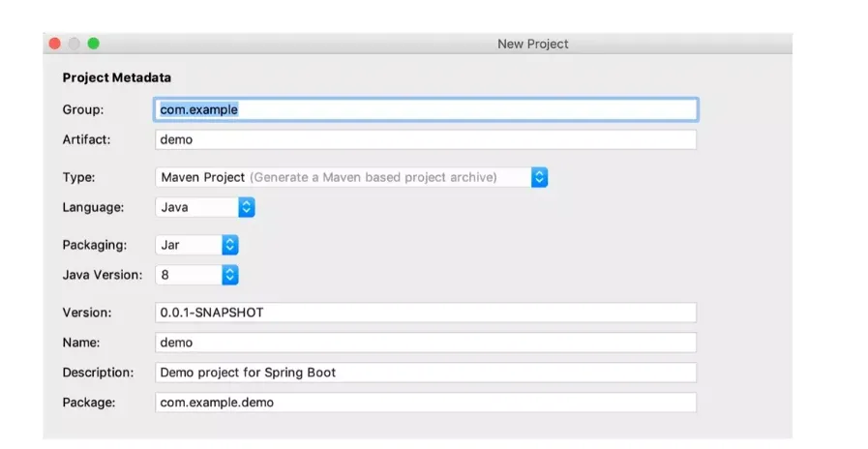Click into the Description field

coord(426,373)
